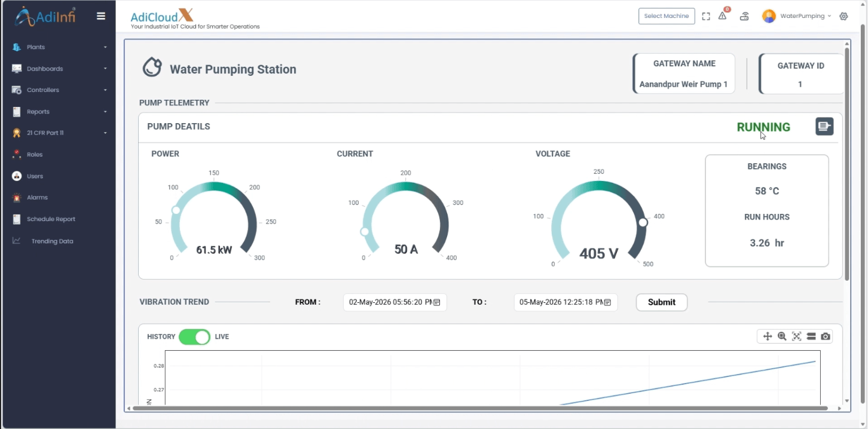868x429 pixels.
Task: Click the Select Machine button
Action: click(x=667, y=16)
